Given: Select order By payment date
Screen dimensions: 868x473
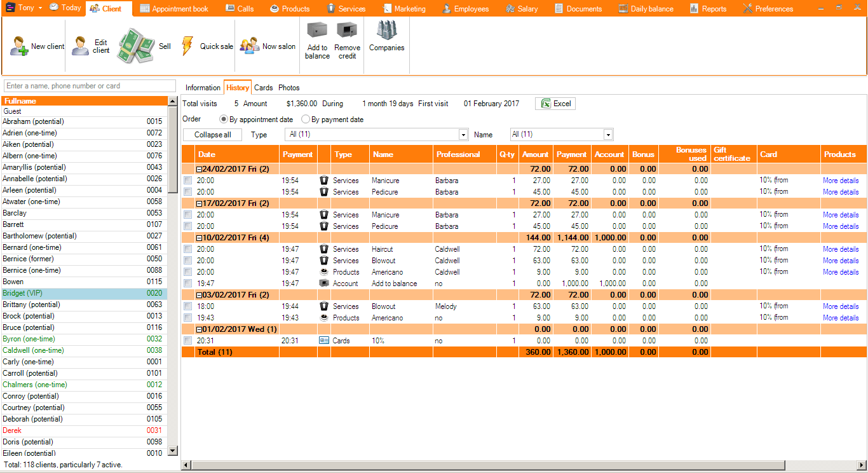Looking at the screenshot, I should pyautogui.click(x=306, y=119).
